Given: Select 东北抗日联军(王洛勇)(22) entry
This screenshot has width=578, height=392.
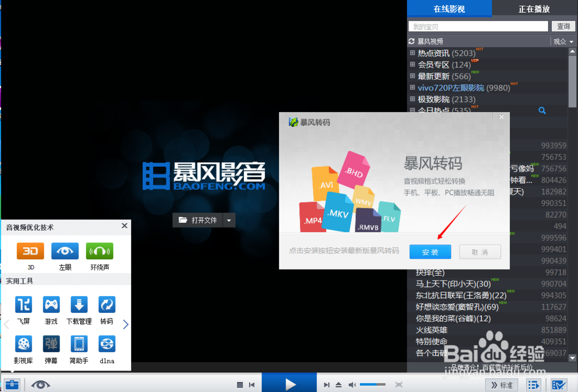Looking at the screenshot, I should [461, 296].
